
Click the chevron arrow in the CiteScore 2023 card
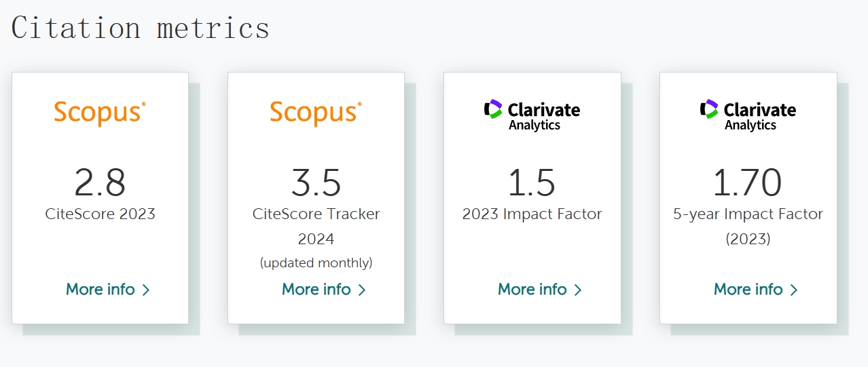(146, 290)
